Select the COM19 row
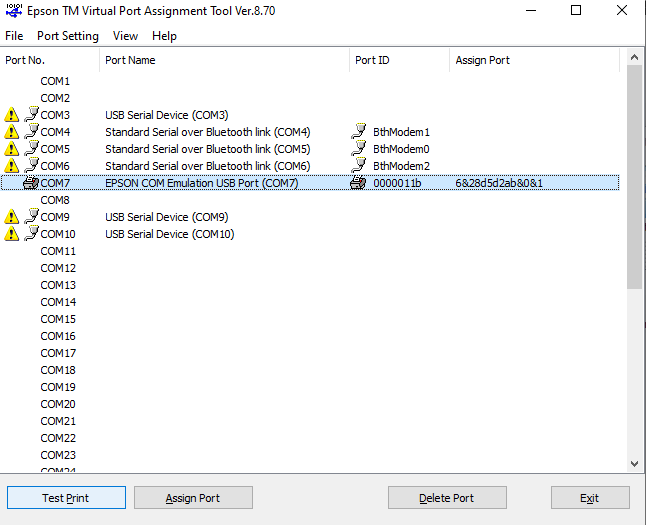Image resolution: width=646 pixels, height=525 pixels. tap(310, 387)
